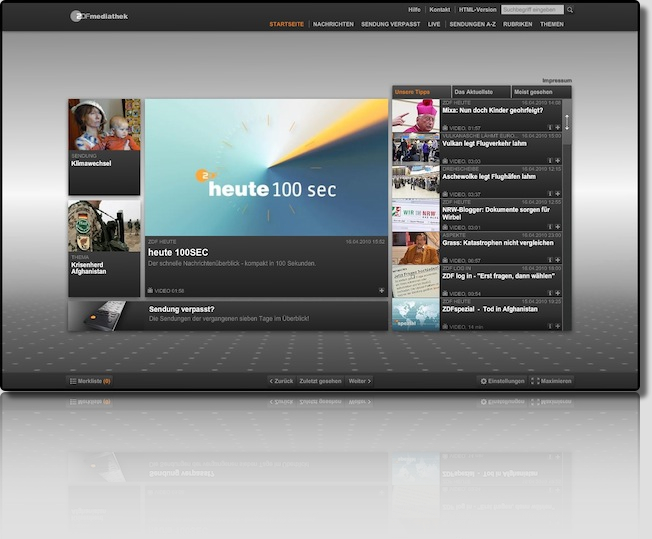Open NACHRICHTEN navigation item
This screenshot has width=652, height=539.
click(333, 24)
